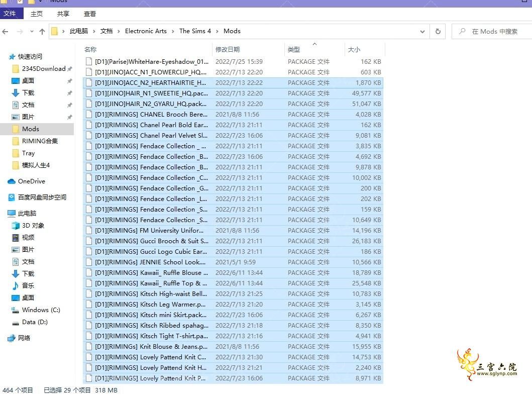Open 视频 film icon under This PC
This screenshot has width=532, height=396.
coord(15,238)
